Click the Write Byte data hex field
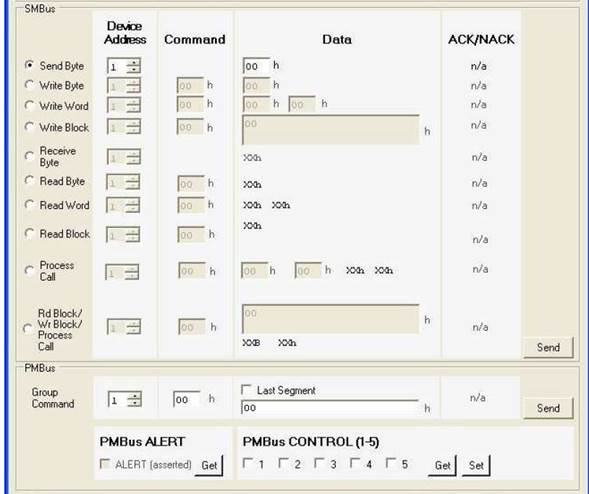 click(256, 86)
